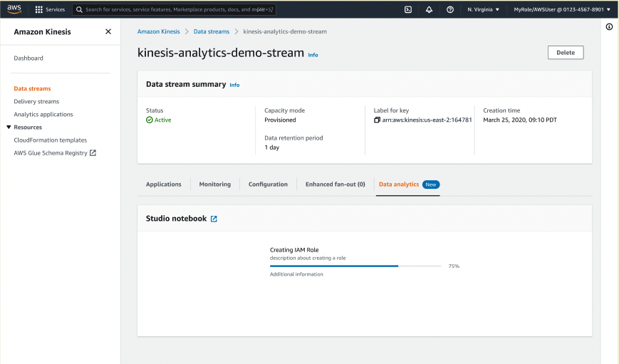The width and height of the screenshot is (619, 364).
Task: Click the AWS Glue Schema Registry external link icon
Action: [93, 152]
